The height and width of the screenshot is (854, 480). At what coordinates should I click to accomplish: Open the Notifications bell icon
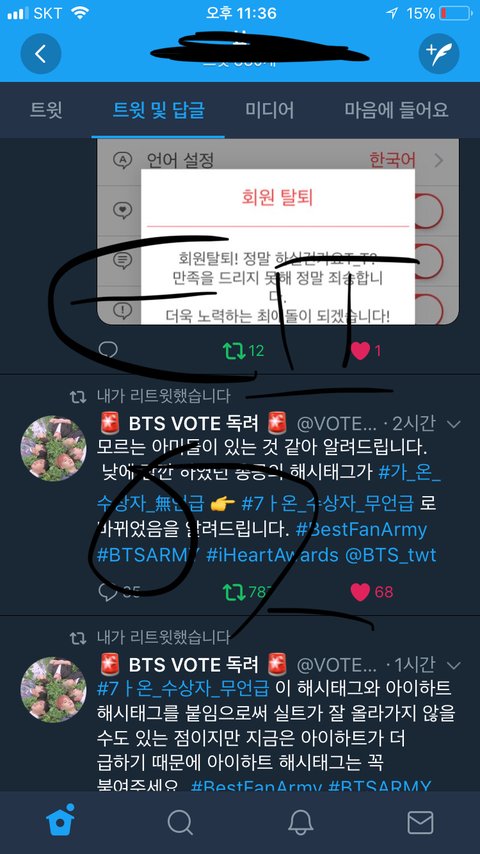point(300,822)
